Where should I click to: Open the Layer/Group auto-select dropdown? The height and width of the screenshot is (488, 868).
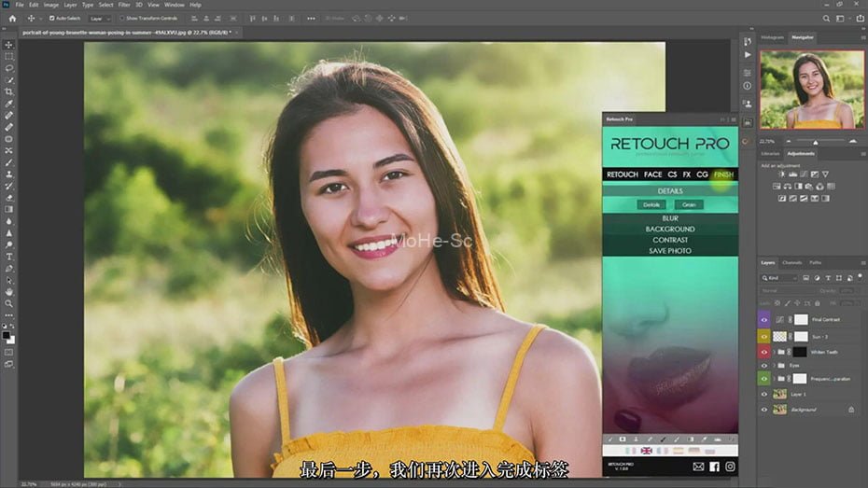point(99,18)
